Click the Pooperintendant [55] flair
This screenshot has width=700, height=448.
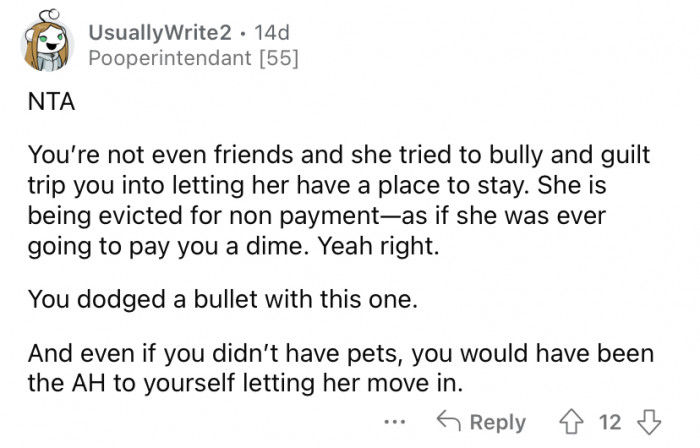pos(193,58)
